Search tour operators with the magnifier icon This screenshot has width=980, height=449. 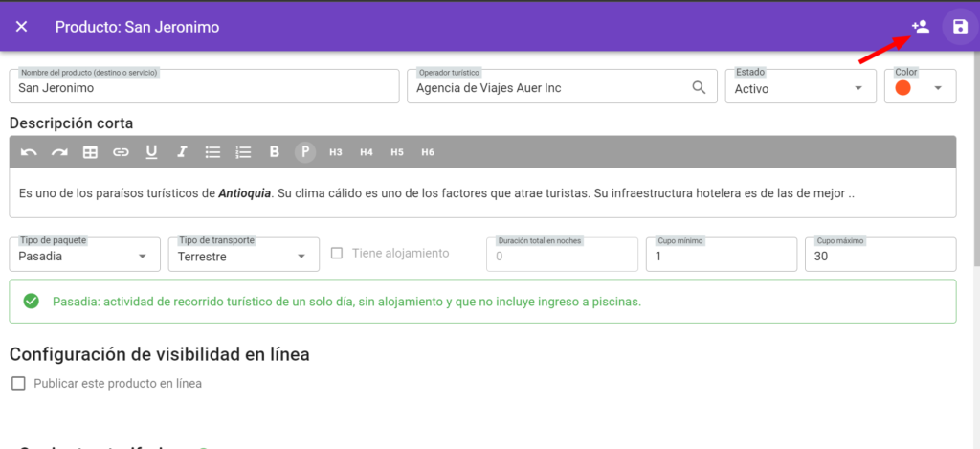point(700,87)
